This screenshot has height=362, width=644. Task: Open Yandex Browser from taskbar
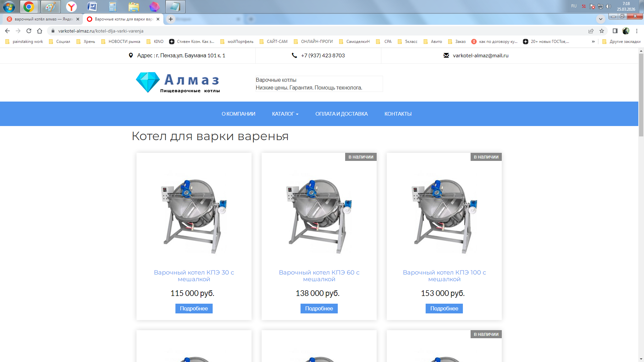tap(71, 6)
